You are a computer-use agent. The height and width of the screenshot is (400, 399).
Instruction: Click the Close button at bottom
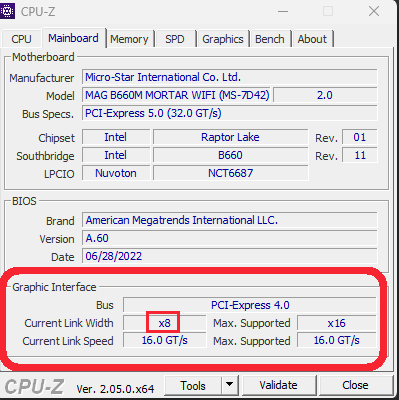tap(355, 385)
